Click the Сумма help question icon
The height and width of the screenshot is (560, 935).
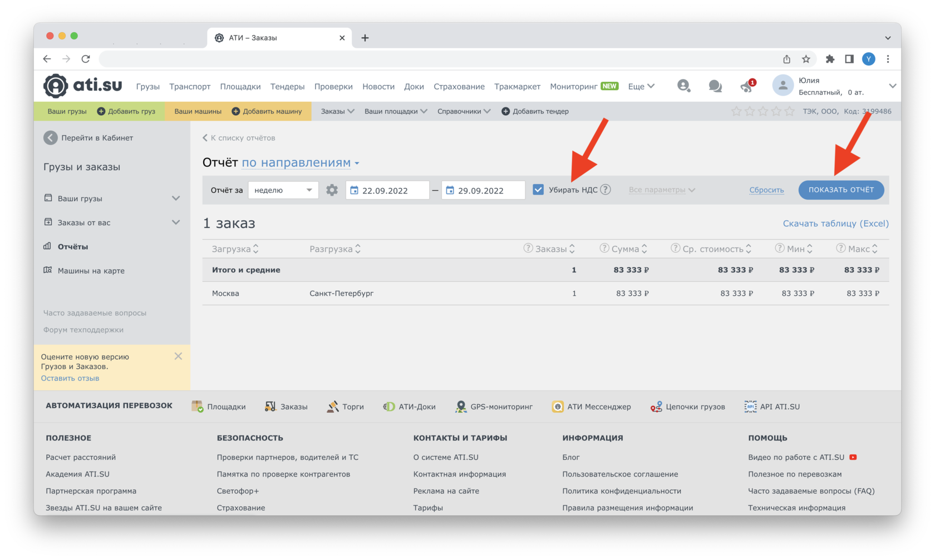click(x=604, y=248)
